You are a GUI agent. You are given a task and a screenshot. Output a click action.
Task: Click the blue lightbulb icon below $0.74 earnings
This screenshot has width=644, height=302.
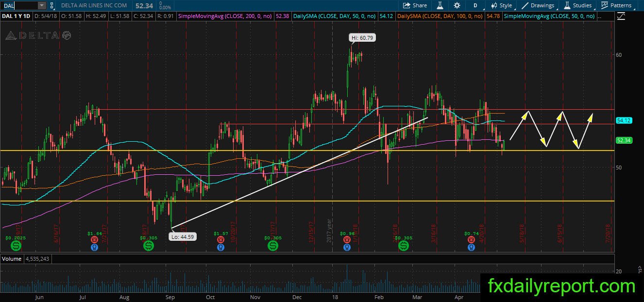(x=471, y=247)
